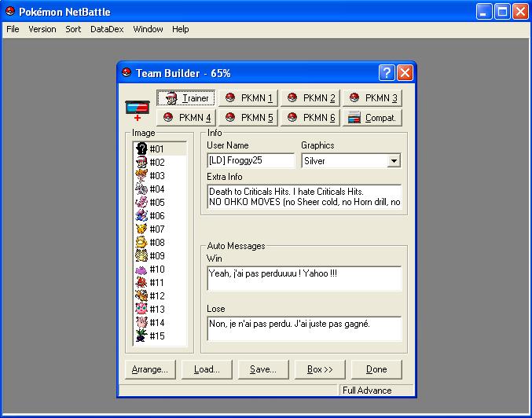Edit the Lose auto message field
Image resolution: width=532 pixels, height=418 pixels.
pyautogui.click(x=304, y=328)
